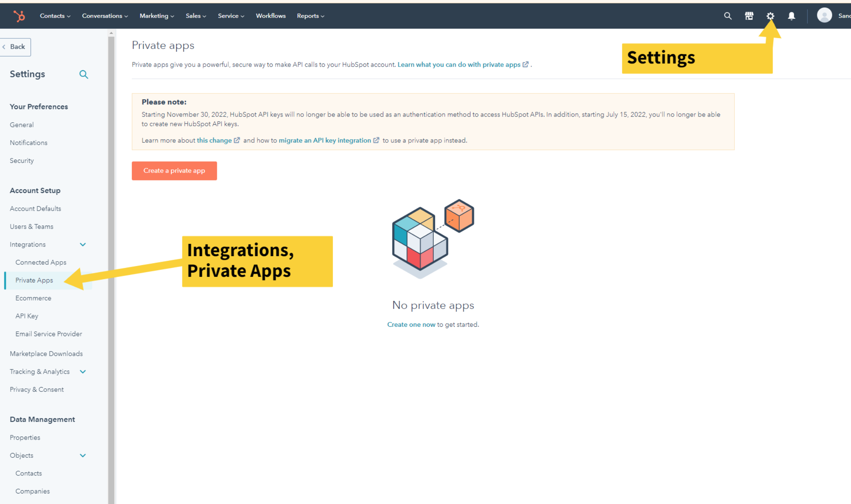Click external link icon after 'Learn what you can do'

pos(526,65)
